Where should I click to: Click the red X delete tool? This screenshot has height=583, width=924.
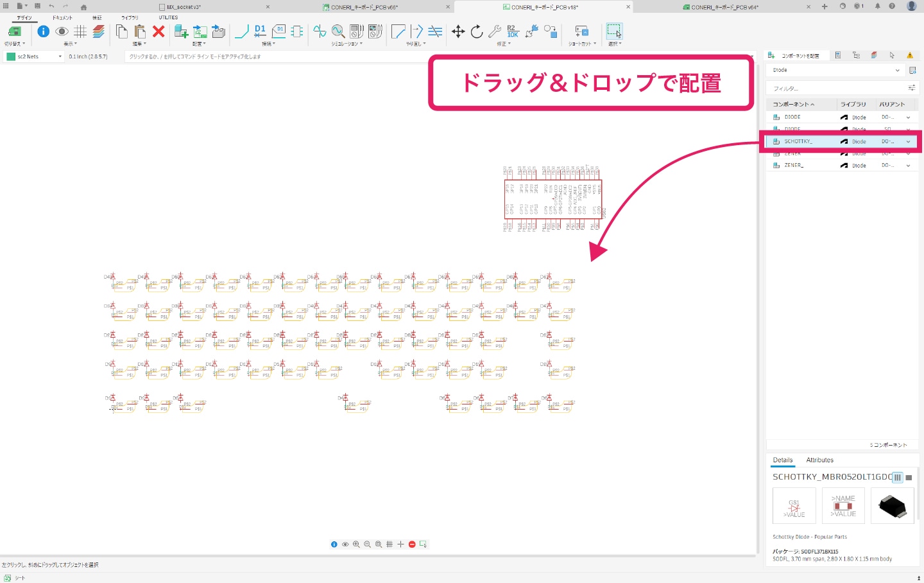158,31
